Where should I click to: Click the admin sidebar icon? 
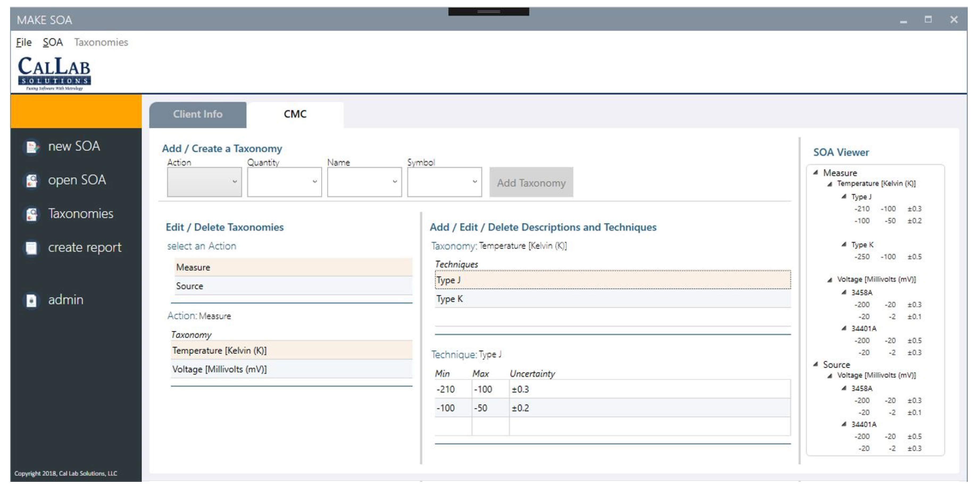32,300
